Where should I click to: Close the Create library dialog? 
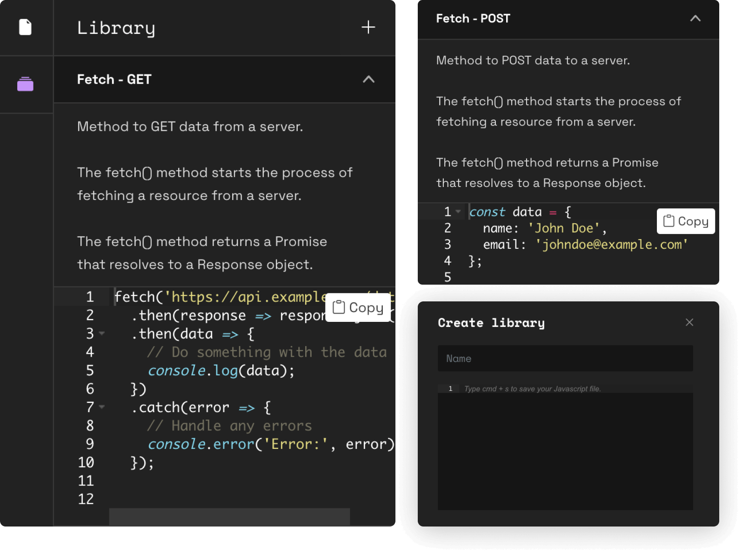[x=689, y=322]
